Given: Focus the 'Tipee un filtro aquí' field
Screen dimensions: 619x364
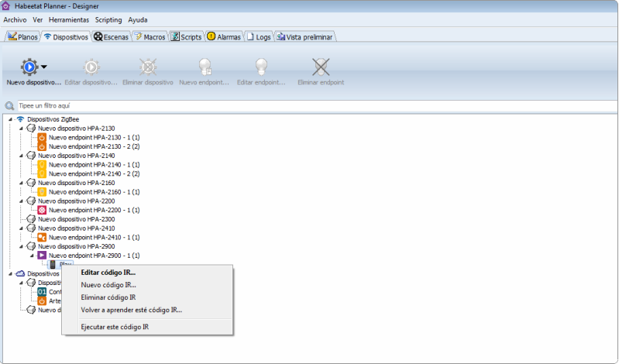Looking at the screenshot, I should pos(318,106).
